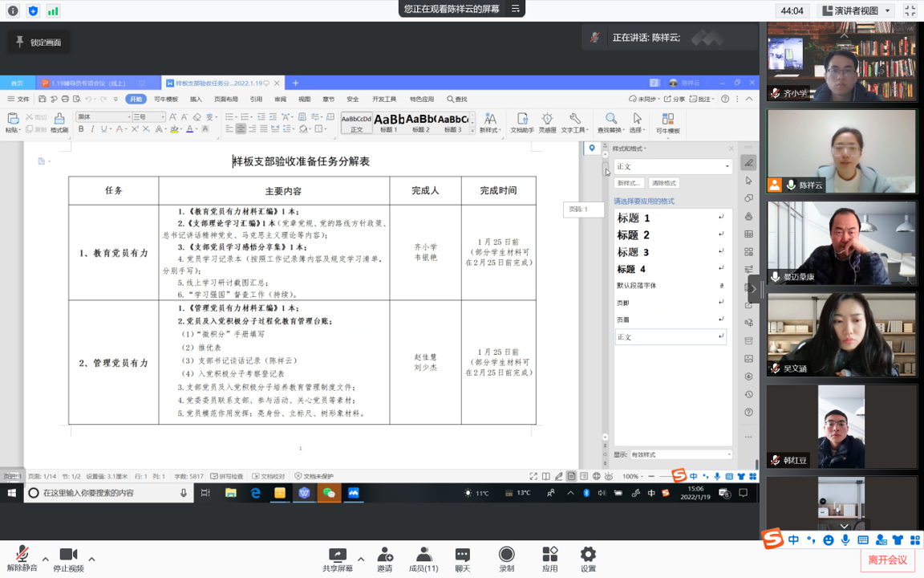924x578 pixels.
Task: Click the Leave Meeting (离开会议) button
Action: (887, 560)
